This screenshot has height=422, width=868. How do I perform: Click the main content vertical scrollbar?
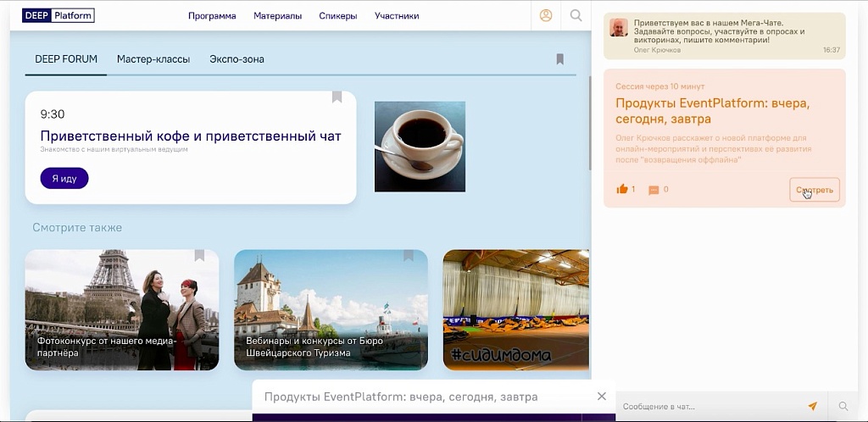coord(590,123)
